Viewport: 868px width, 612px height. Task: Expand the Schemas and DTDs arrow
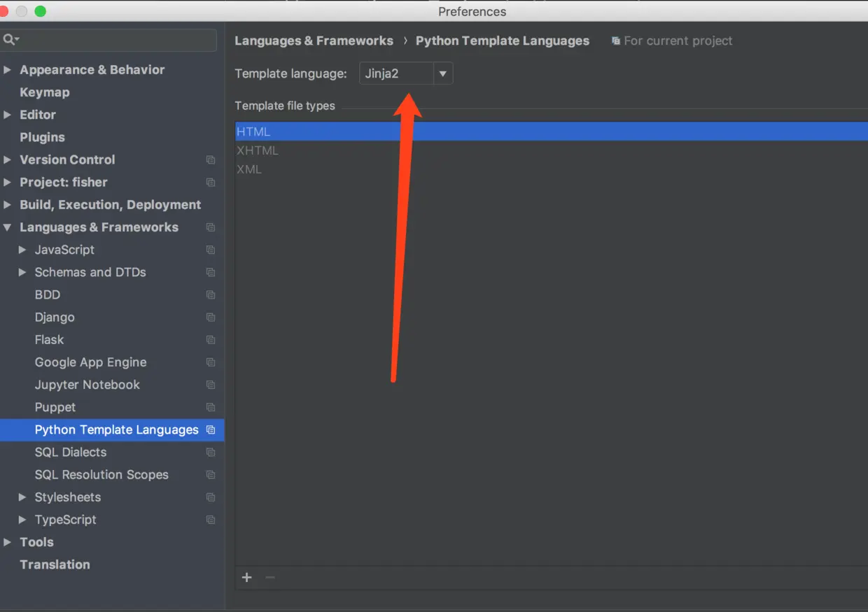click(x=22, y=272)
